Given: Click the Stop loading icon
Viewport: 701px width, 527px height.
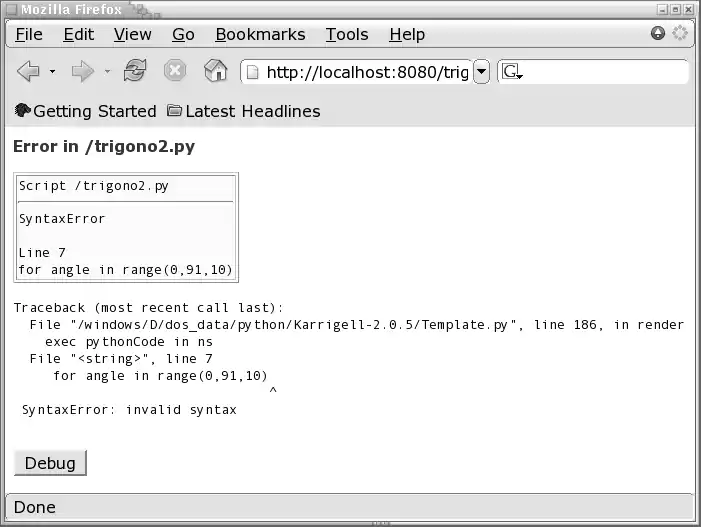Looking at the screenshot, I should pyautogui.click(x=175, y=71).
